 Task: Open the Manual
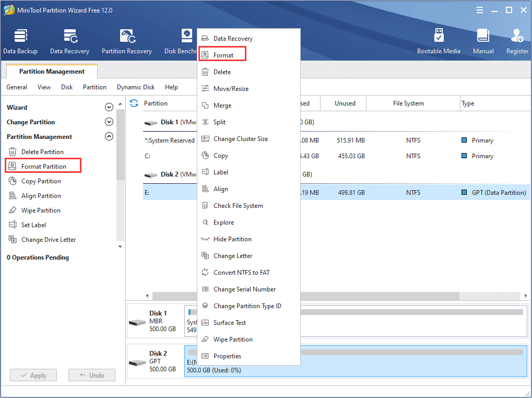(483, 41)
